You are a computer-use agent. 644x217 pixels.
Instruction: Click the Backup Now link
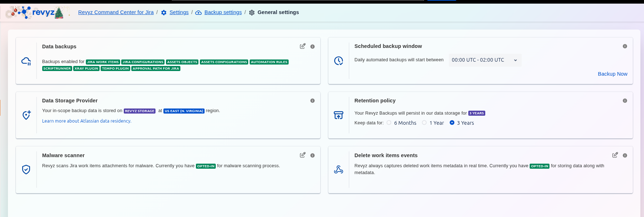[x=612, y=74]
